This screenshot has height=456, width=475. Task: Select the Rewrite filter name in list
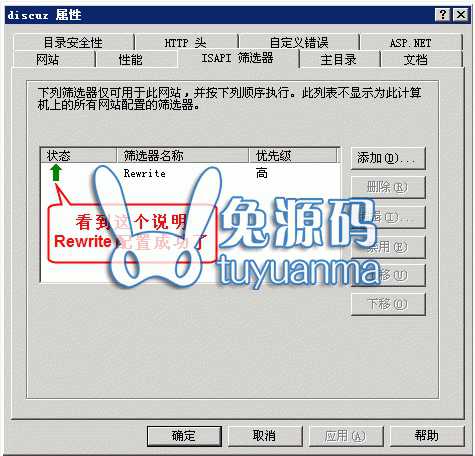pos(144,173)
